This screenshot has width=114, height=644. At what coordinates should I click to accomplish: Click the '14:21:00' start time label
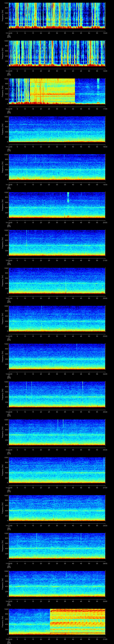tap(9, 298)
